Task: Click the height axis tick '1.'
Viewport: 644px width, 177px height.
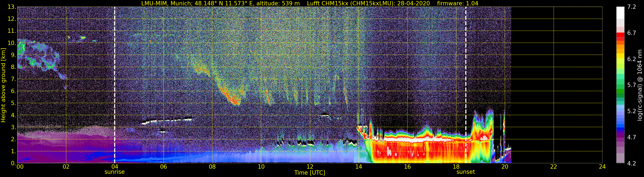Action: click(x=13, y=151)
